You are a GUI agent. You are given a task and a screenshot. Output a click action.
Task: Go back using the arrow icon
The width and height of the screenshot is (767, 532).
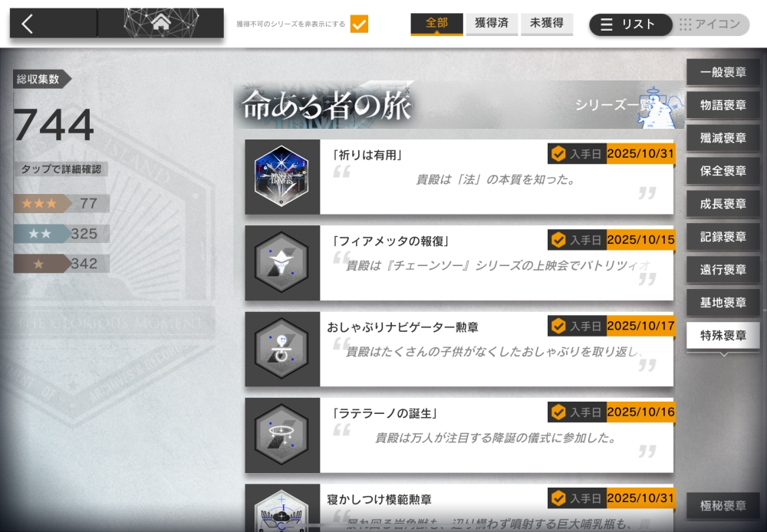click(x=28, y=24)
